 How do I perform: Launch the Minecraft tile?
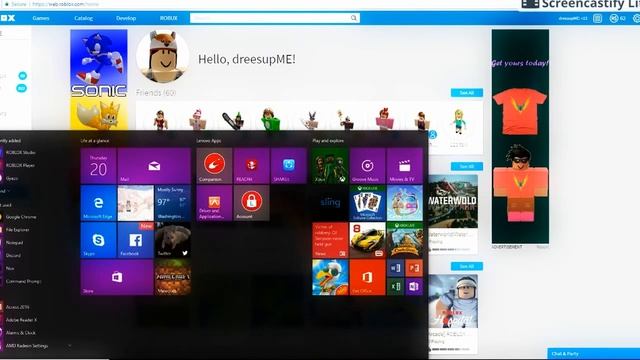(x=173, y=277)
